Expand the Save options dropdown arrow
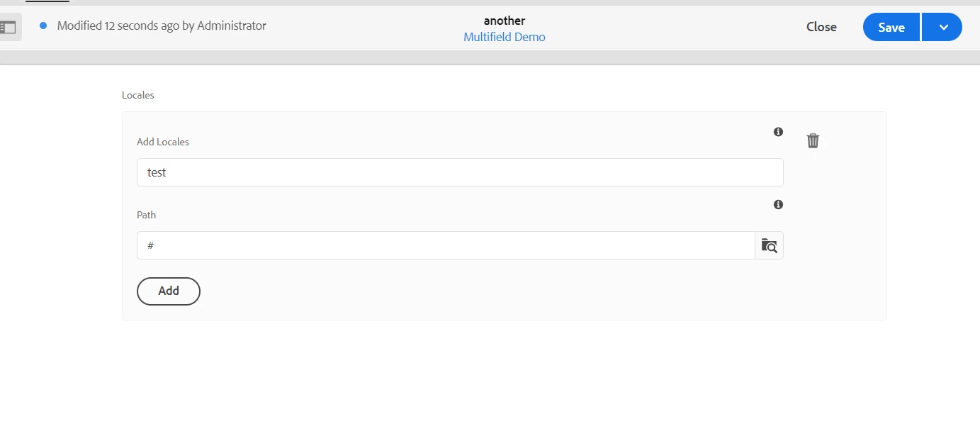Viewport: 980px width, 436px height. click(942, 27)
